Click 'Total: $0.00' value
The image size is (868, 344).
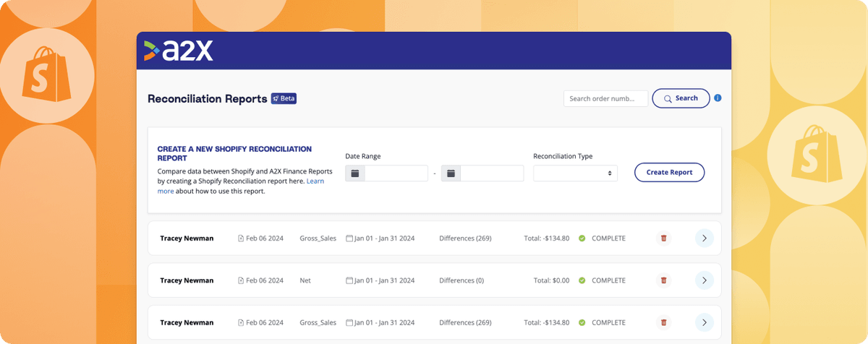point(551,280)
